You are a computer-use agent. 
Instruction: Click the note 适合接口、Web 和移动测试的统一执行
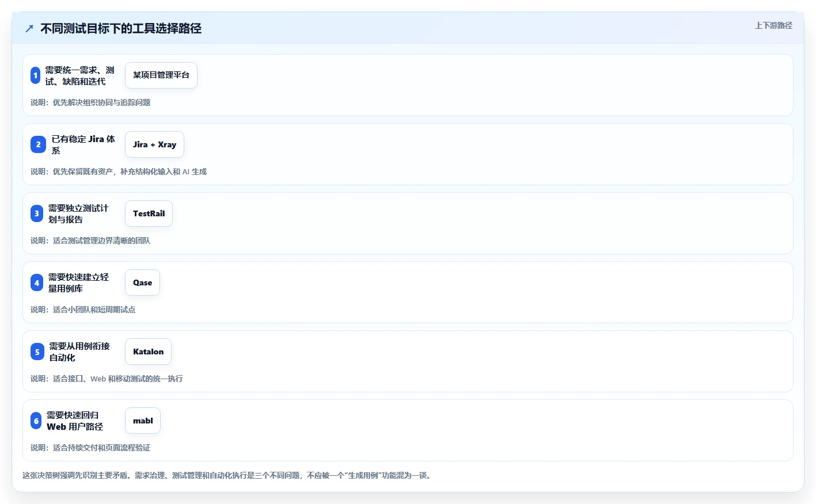click(x=117, y=379)
